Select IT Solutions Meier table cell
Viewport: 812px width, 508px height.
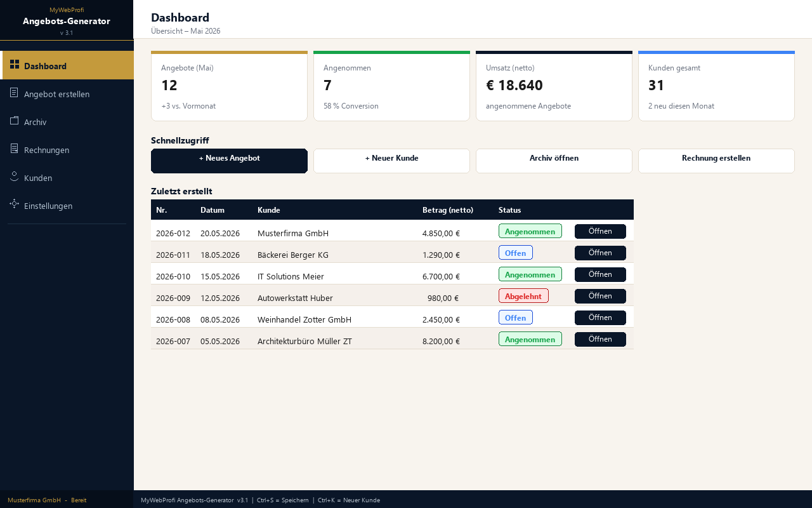coord(291,276)
